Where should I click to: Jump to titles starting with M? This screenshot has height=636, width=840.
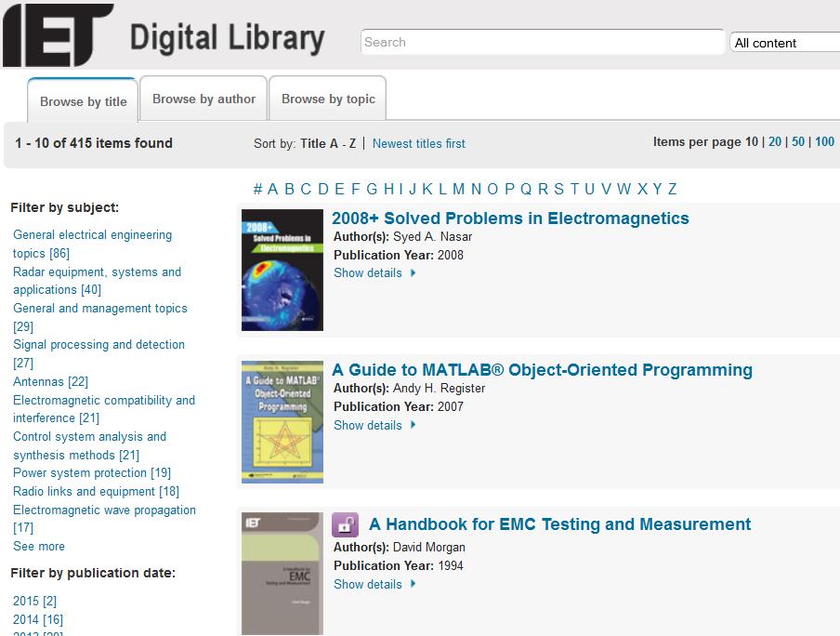pos(459,189)
